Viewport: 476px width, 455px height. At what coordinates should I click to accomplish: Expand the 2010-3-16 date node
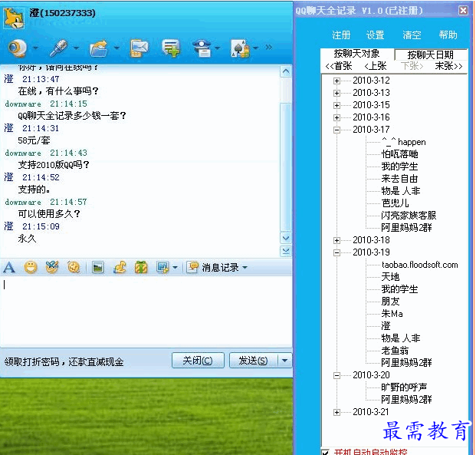tap(336, 117)
